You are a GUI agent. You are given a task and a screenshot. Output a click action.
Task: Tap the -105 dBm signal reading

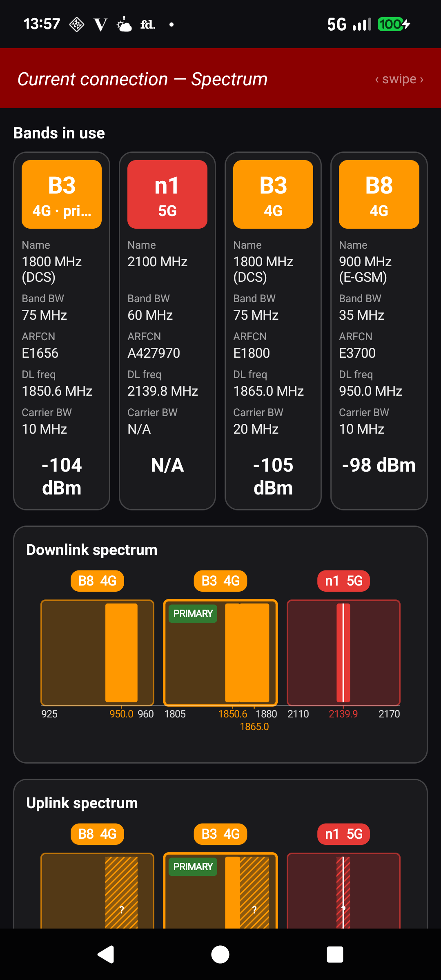[x=273, y=477]
